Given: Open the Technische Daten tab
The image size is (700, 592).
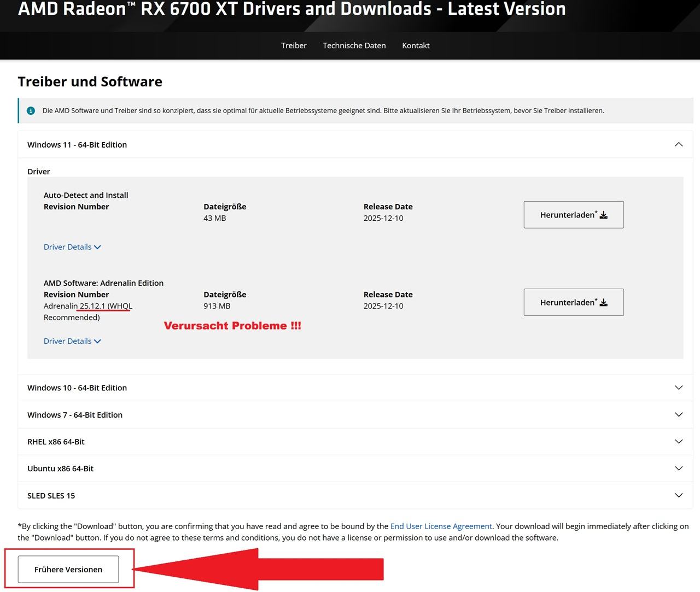Looking at the screenshot, I should tap(354, 45).
